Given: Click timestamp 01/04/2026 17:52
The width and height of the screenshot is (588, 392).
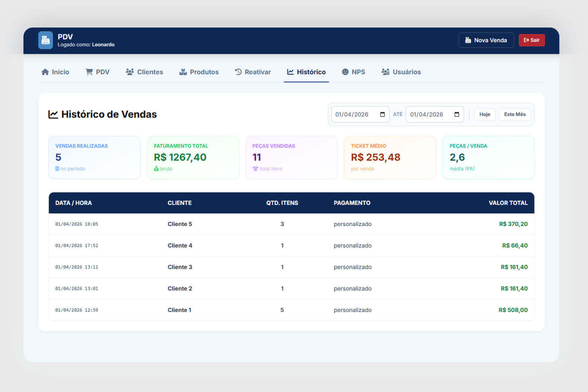Looking at the screenshot, I should point(77,245).
